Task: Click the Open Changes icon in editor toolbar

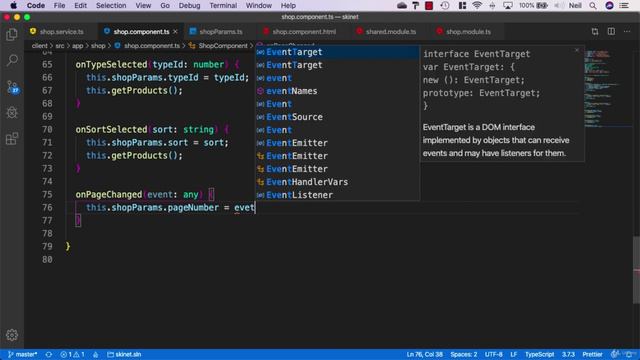Action: (595, 32)
